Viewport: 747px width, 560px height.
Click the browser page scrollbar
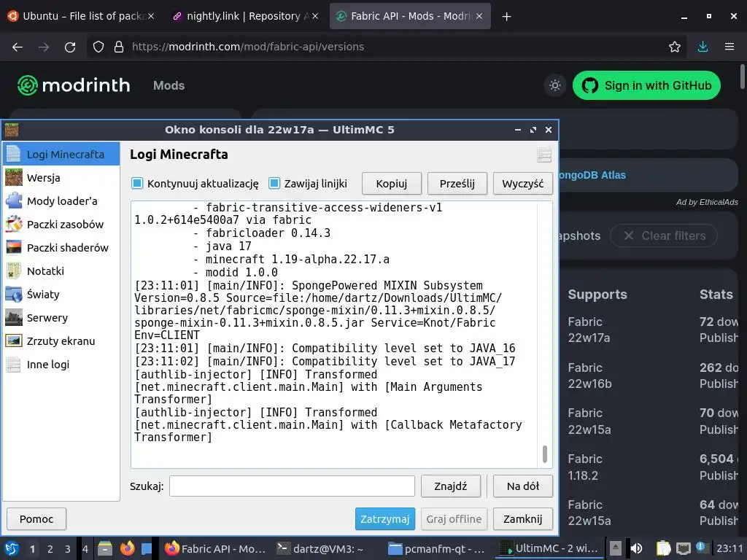coord(742,76)
